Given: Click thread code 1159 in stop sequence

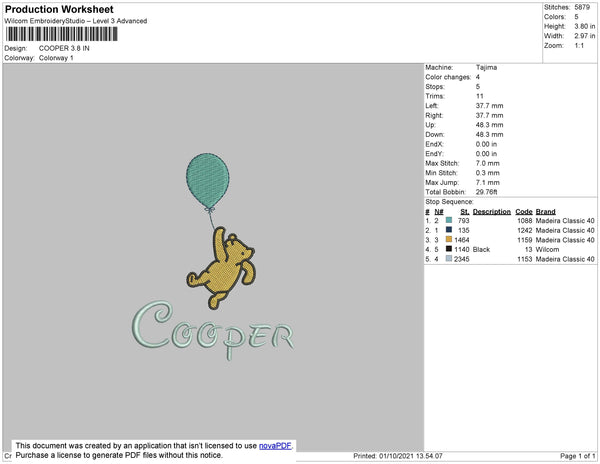Looking at the screenshot, I should coord(525,240).
